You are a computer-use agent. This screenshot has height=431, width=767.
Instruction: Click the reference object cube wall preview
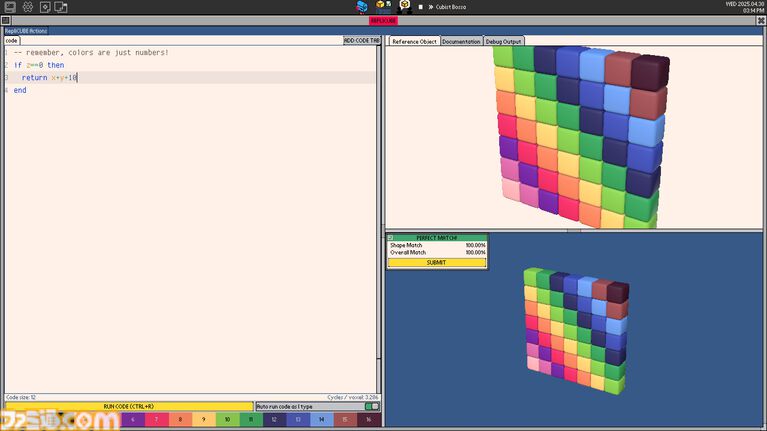581,137
